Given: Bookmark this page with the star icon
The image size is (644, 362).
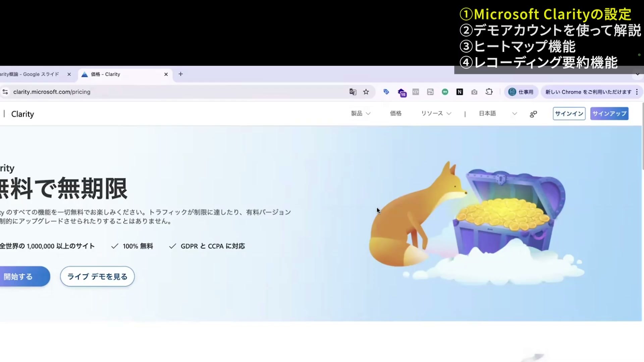Looking at the screenshot, I should tap(366, 92).
